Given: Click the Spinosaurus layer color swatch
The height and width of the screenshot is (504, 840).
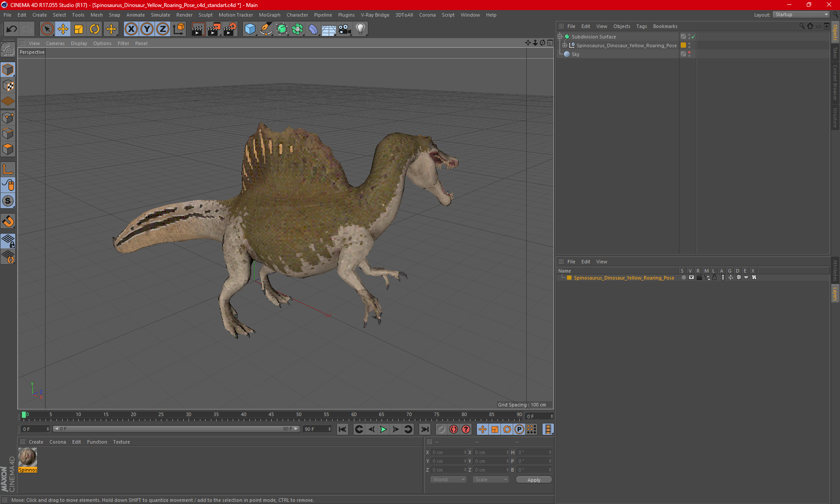Looking at the screenshot, I should coord(569,278).
